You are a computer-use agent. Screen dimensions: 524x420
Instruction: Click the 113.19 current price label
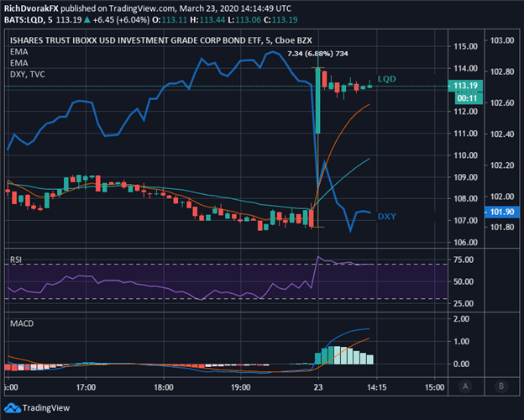point(465,86)
